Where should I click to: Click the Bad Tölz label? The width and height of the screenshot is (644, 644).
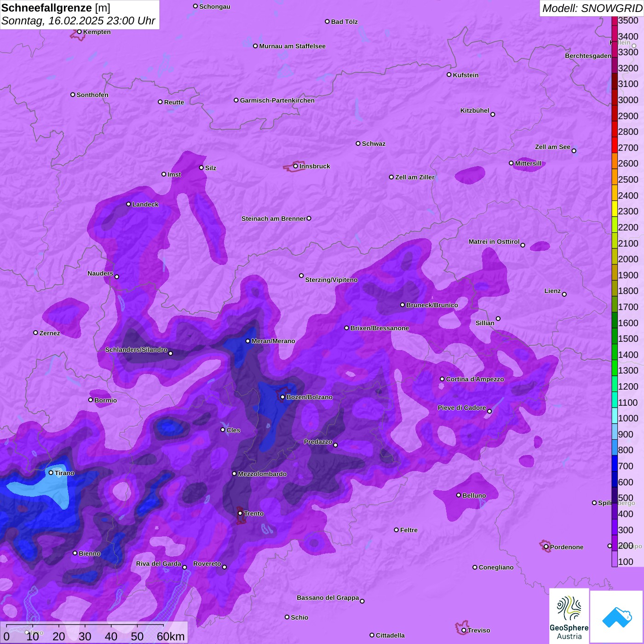pos(344,22)
